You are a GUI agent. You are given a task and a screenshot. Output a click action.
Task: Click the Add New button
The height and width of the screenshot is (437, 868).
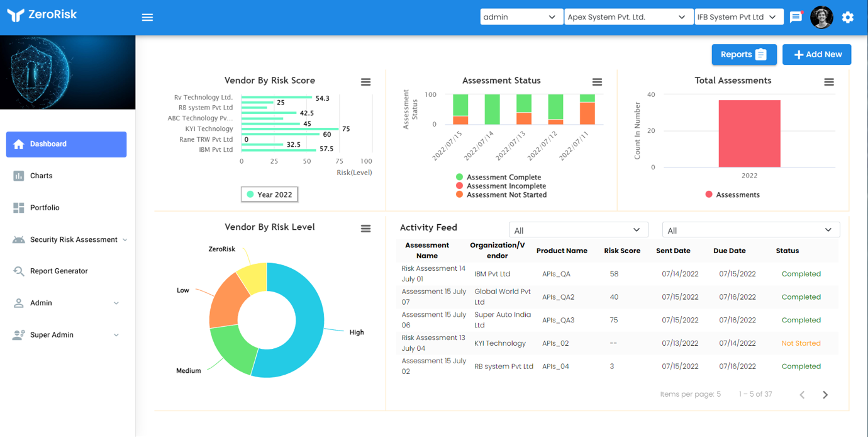[817, 55]
